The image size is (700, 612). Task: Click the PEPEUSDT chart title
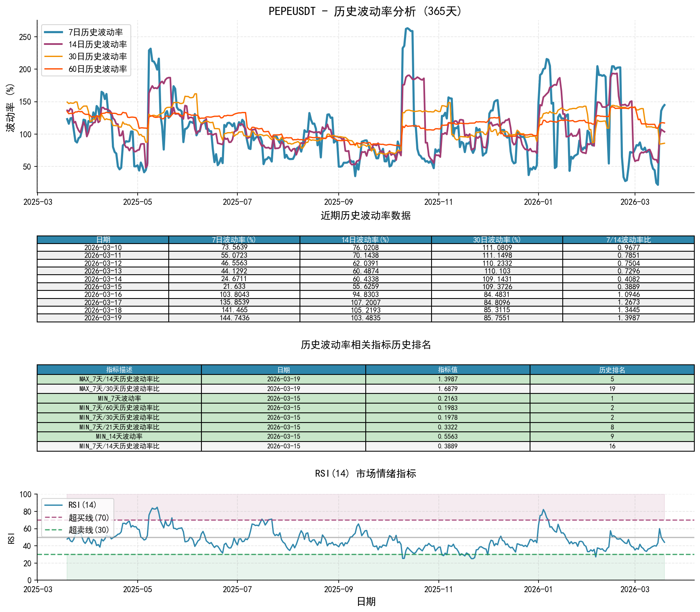click(x=365, y=11)
